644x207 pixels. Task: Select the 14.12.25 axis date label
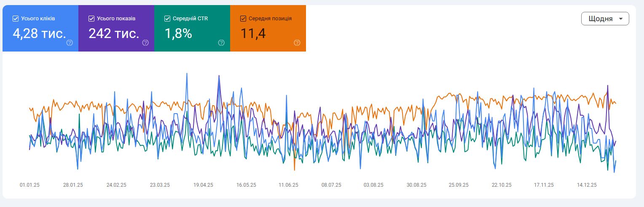pos(587,185)
